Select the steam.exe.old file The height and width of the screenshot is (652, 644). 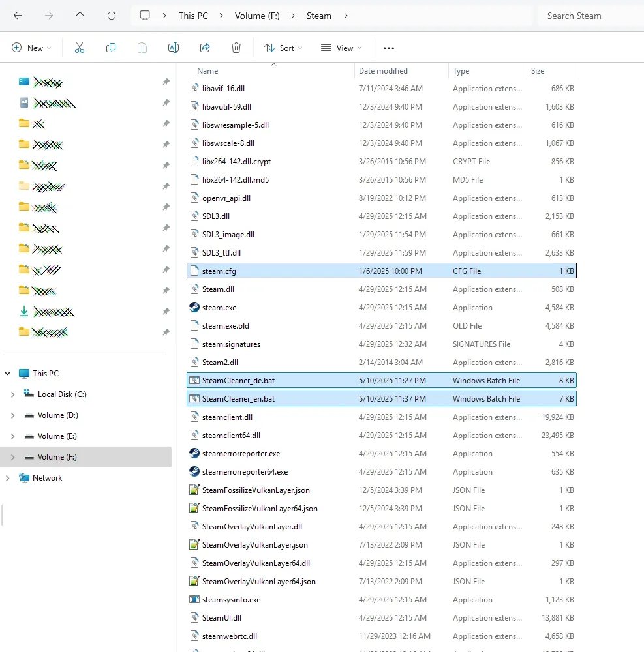[382, 325]
